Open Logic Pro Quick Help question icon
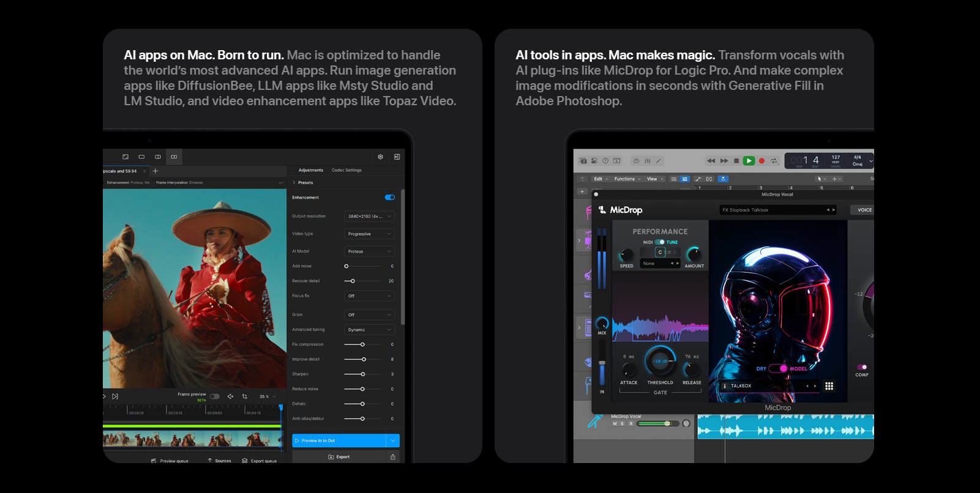980x493 pixels. 605,161
